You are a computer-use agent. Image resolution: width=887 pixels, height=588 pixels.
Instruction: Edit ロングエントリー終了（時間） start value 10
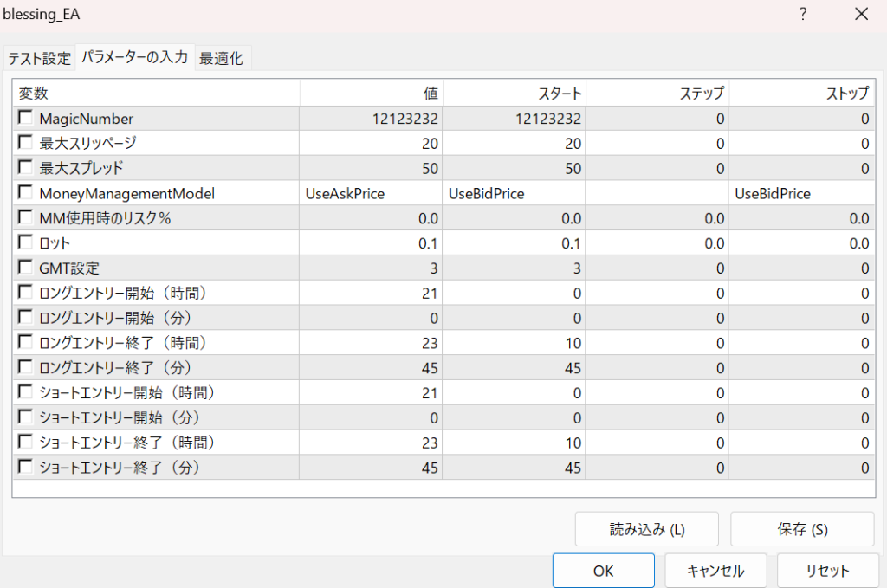pos(514,343)
